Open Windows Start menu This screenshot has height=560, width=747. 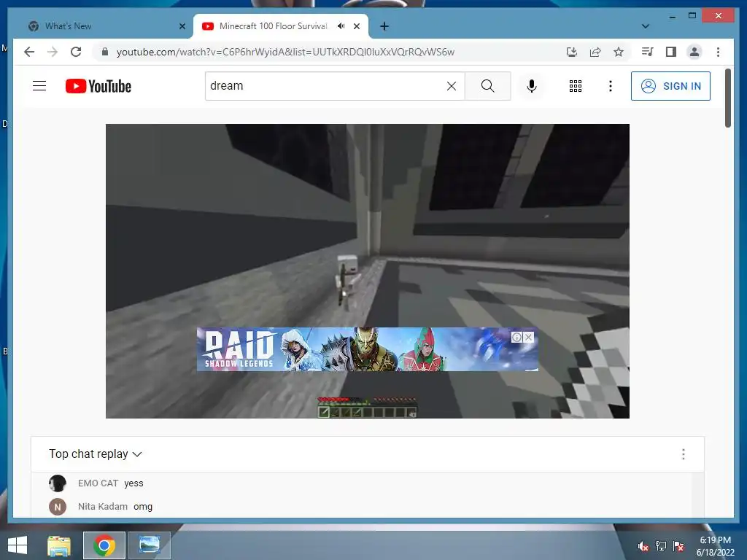tap(18, 545)
